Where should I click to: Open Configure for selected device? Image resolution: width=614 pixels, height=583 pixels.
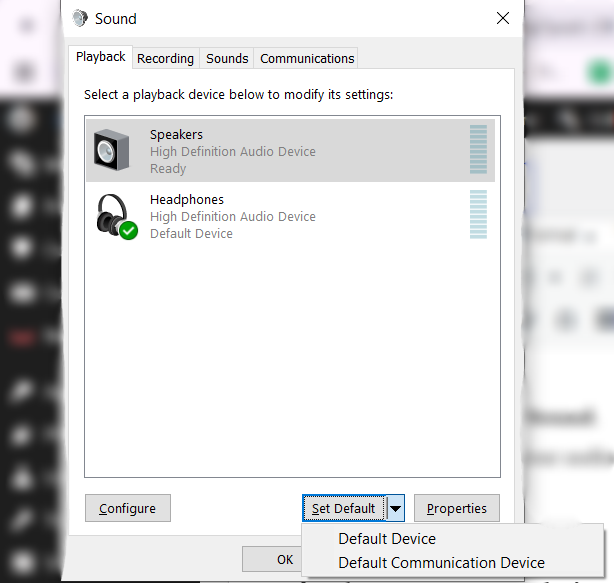pos(128,508)
